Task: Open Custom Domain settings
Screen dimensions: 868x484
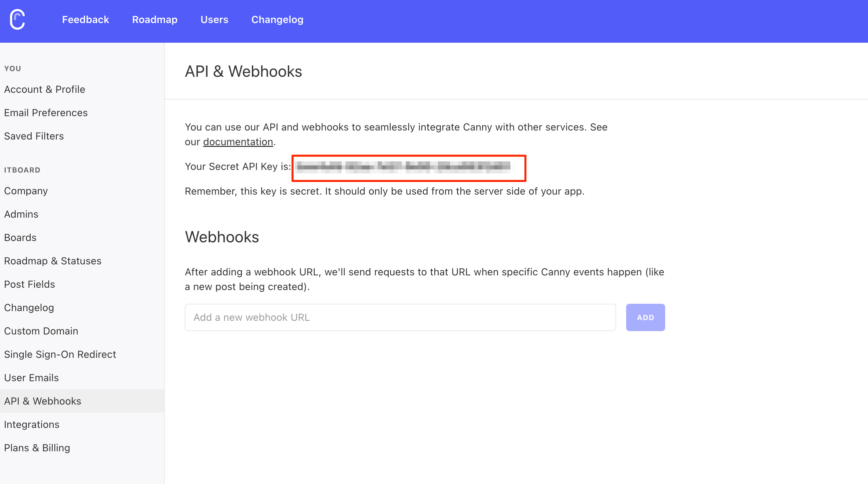Action: [41, 331]
